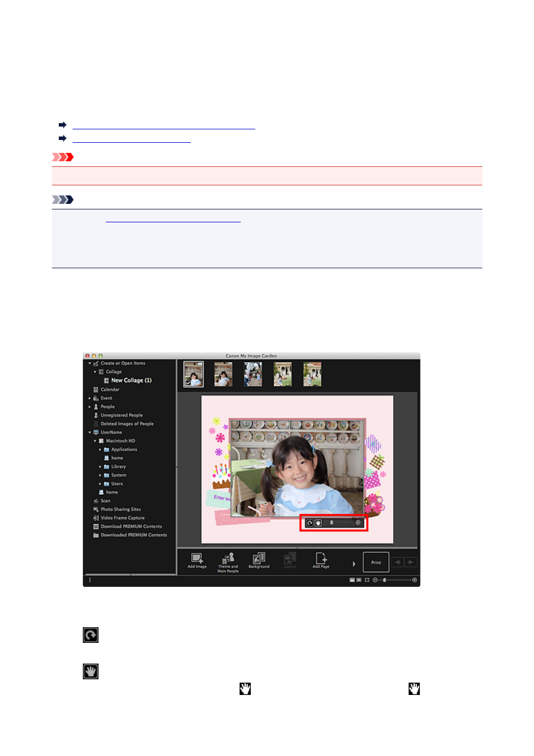Screen dimensions: 534x756
Task: Click the plus enlarge icon on photo toolbar
Action: (x=358, y=522)
